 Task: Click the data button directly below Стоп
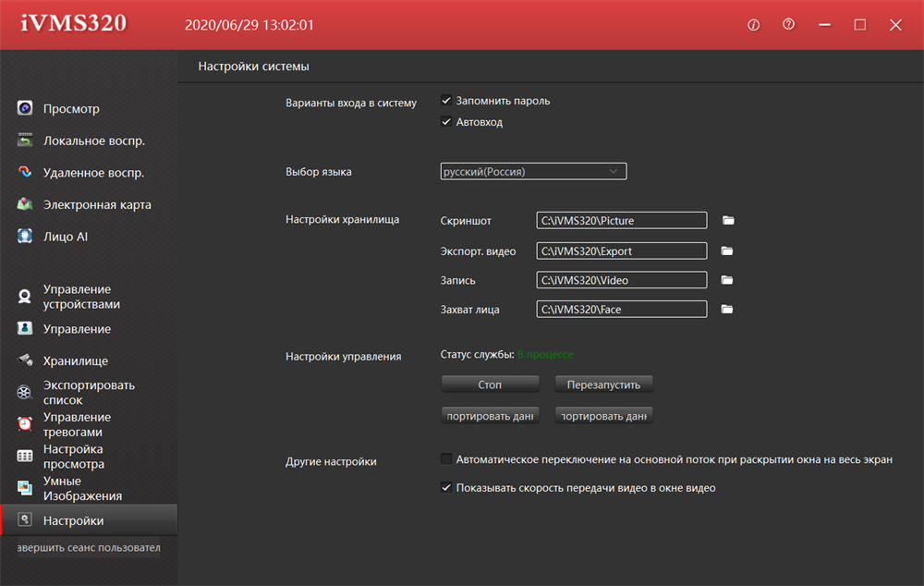click(490, 416)
